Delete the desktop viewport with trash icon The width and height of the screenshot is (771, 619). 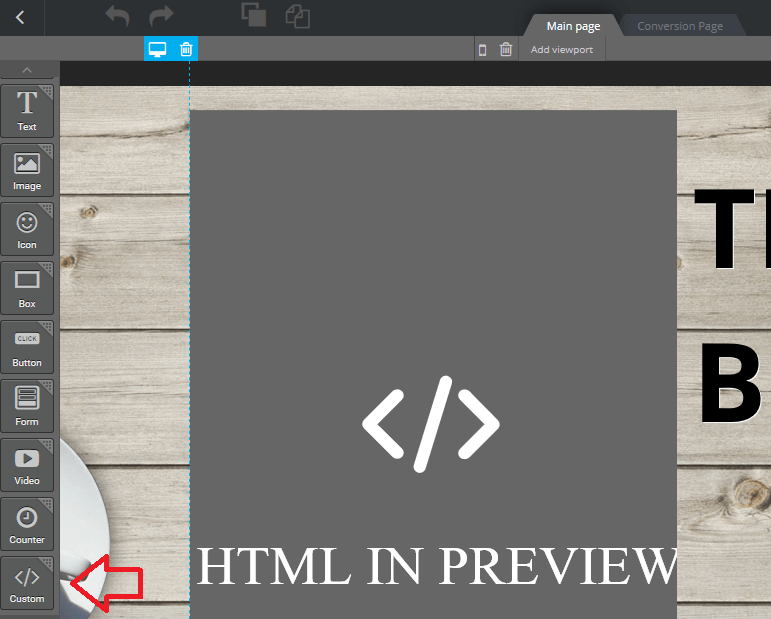pyautogui.click(x=186, y=49)
